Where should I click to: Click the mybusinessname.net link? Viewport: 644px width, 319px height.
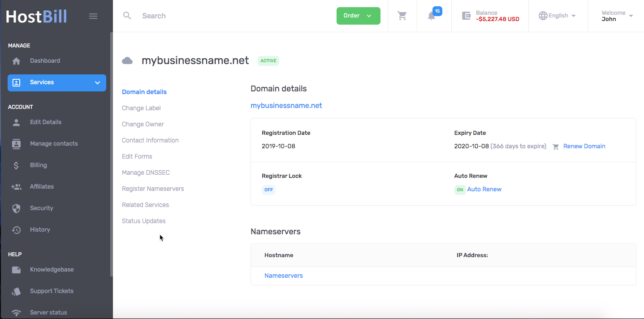286,106
